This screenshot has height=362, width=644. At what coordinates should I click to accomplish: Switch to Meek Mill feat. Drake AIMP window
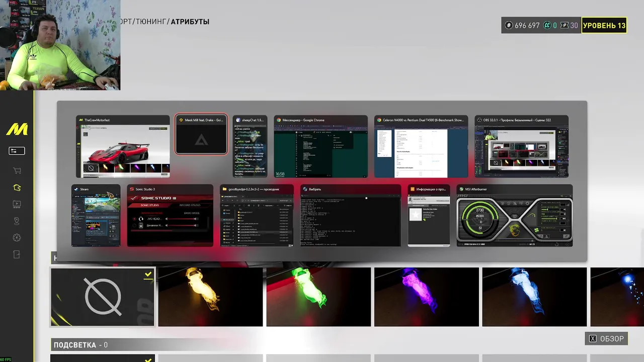[201, 134]
